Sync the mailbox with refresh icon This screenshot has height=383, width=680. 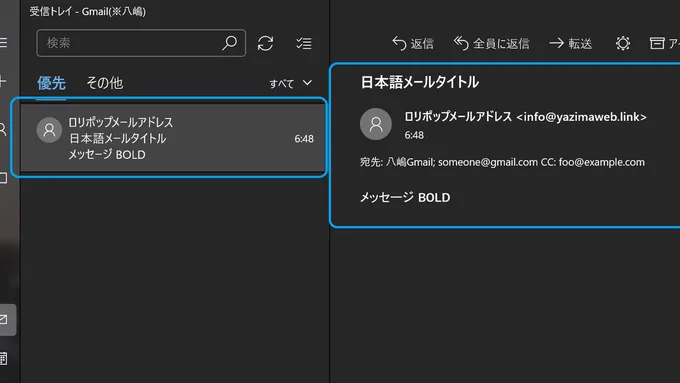(265, 43)
